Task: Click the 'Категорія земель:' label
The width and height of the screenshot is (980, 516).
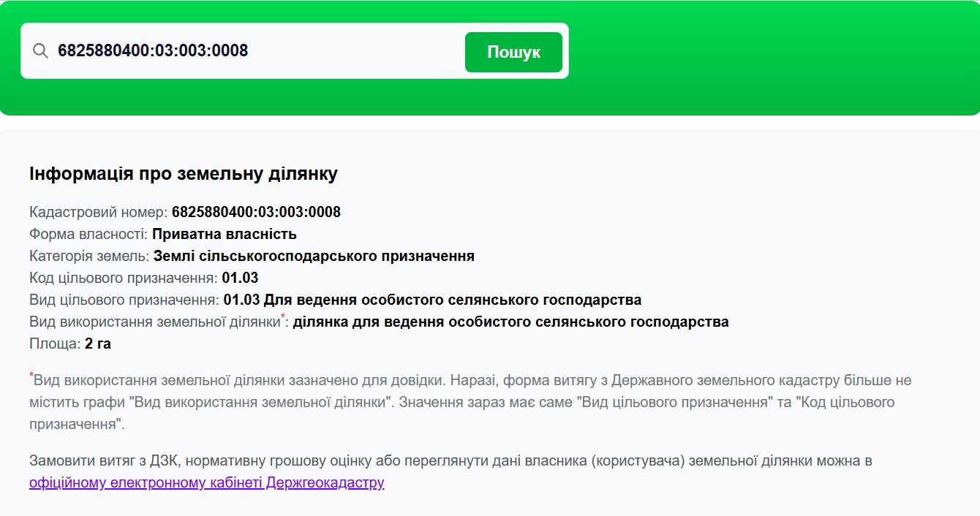Action: 89,257
